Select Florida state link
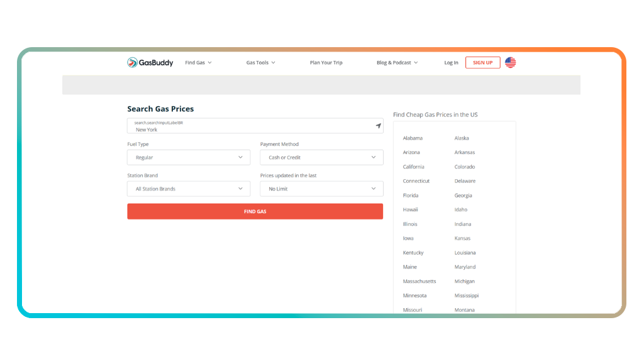Image resolution: width=644 pixels, height=337 pixels. pos(410,196)
